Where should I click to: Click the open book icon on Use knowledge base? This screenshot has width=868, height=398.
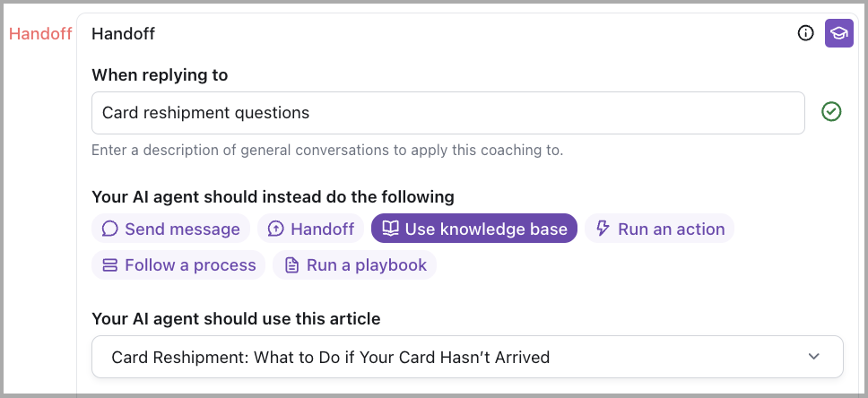tap(390, 229)
